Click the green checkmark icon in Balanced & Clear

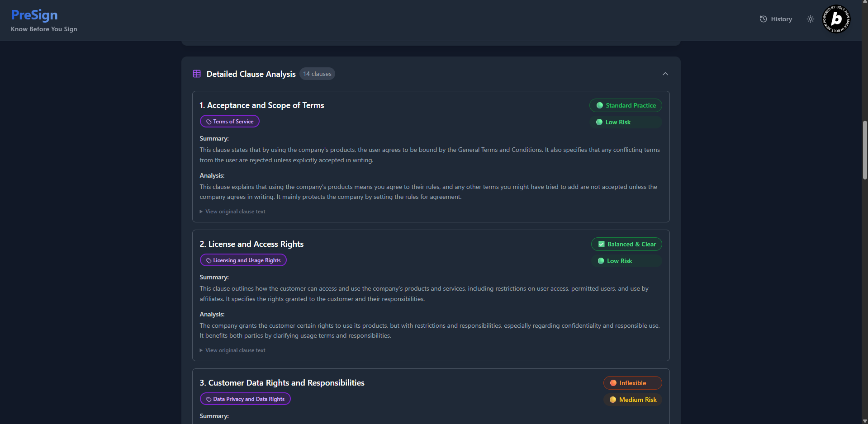coord(602,244)
